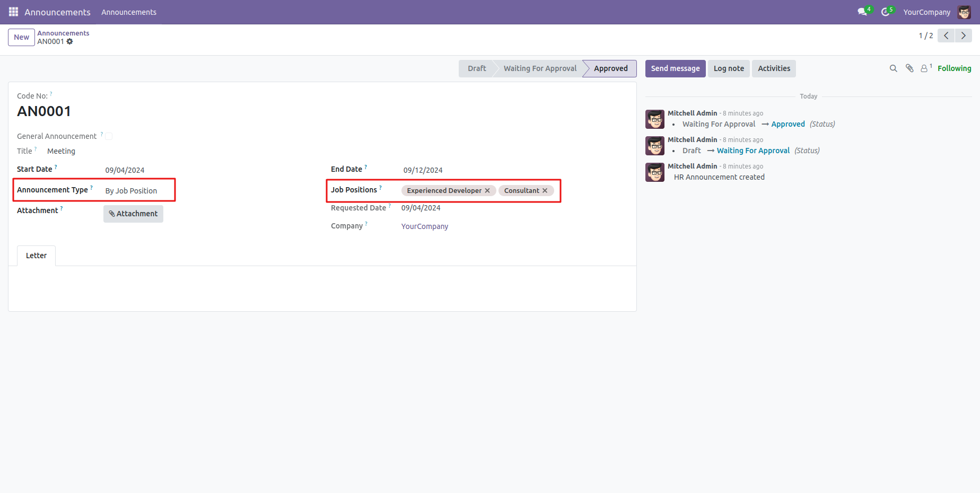Switch to the Letter tab
The width and height of the screenshot is (980, 493).
click(36, 256)
